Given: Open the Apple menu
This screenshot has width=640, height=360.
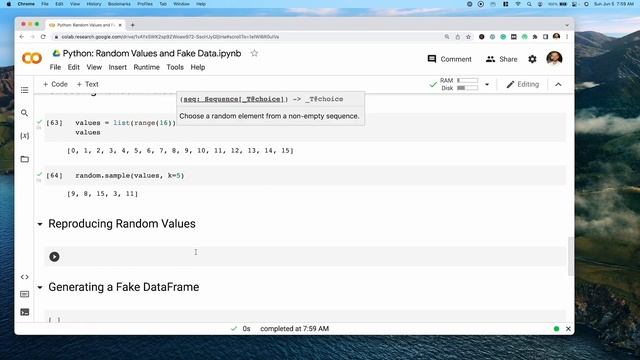Looking at the screenshot, I should [9, 4].
